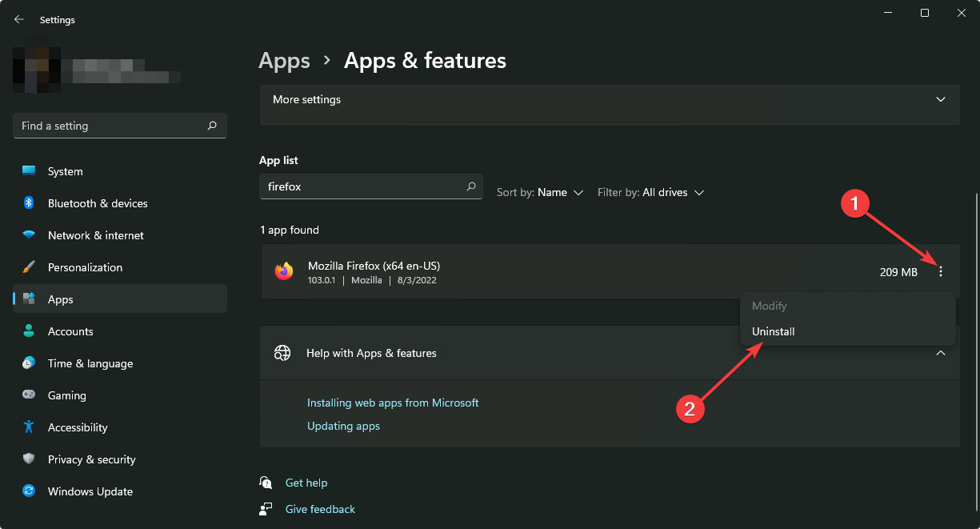980x529 pixels.
Task: Click the Accessibility icon in sidebar
Action: tap(29, 427)
